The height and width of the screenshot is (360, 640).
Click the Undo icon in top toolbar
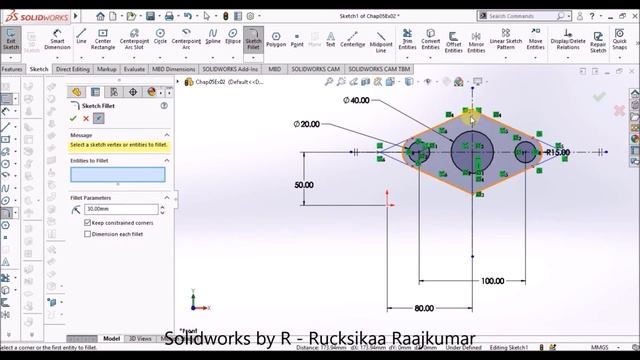[x=187, y=16]
